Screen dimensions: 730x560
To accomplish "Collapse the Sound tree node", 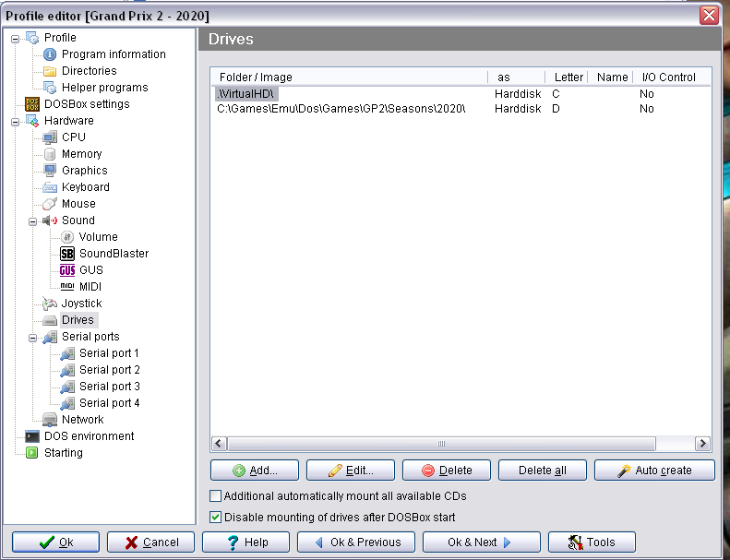I will coord(32,220).
